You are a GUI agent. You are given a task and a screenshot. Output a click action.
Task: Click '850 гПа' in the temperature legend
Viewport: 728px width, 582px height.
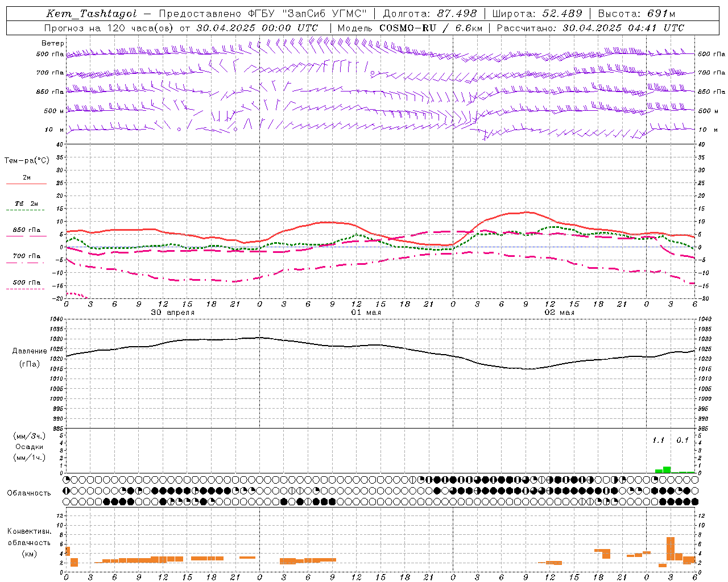point(27,230)
